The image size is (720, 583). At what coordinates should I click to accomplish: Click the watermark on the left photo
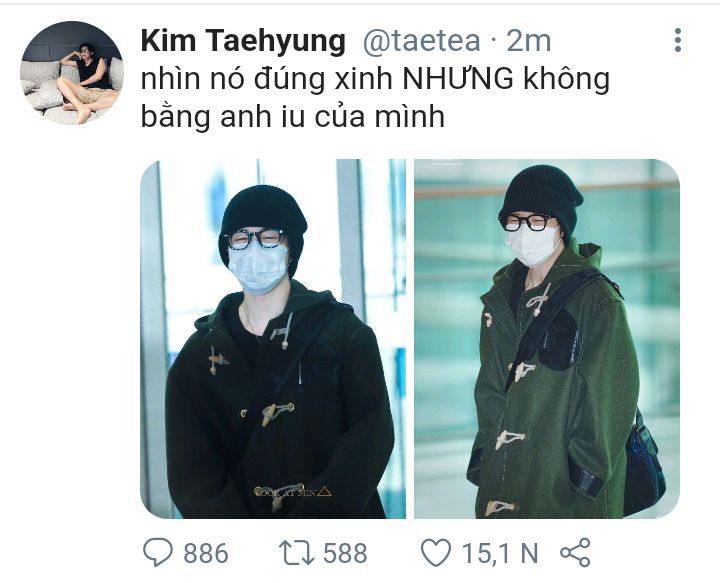coord(292,492)
